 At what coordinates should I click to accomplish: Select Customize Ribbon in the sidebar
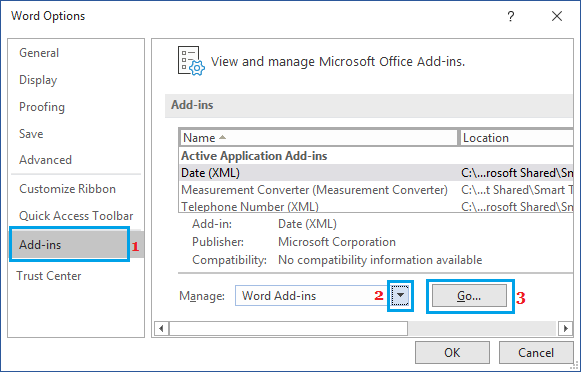[x=67, y=189]
